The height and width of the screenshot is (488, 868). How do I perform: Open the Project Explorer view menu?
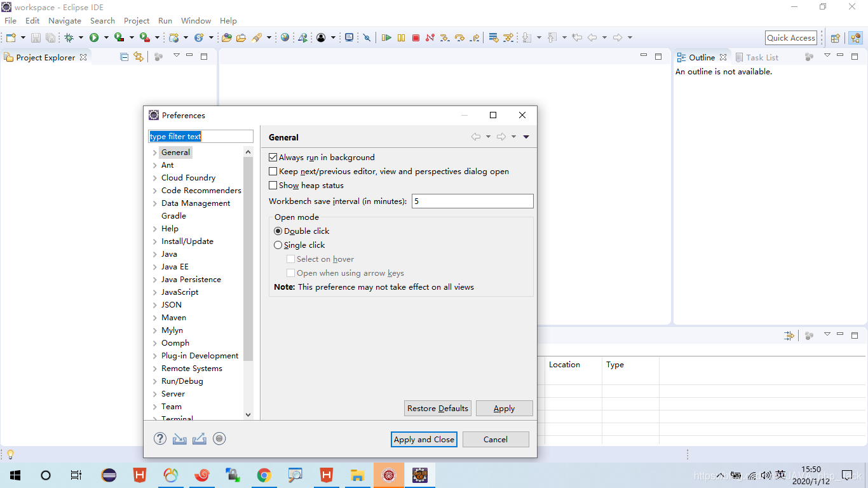click(x=177, y=56)
